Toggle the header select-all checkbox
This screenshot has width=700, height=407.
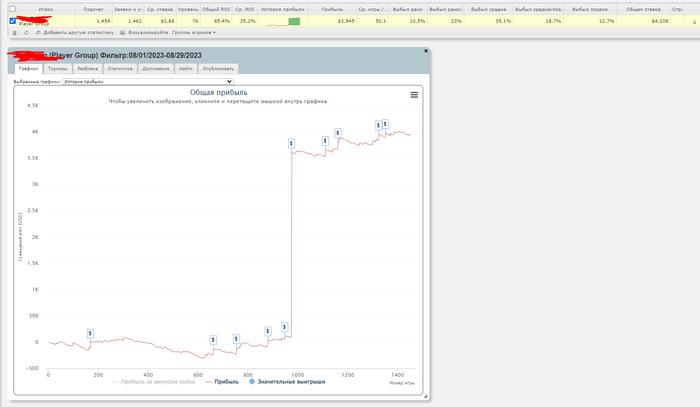[x=12, y=8]
